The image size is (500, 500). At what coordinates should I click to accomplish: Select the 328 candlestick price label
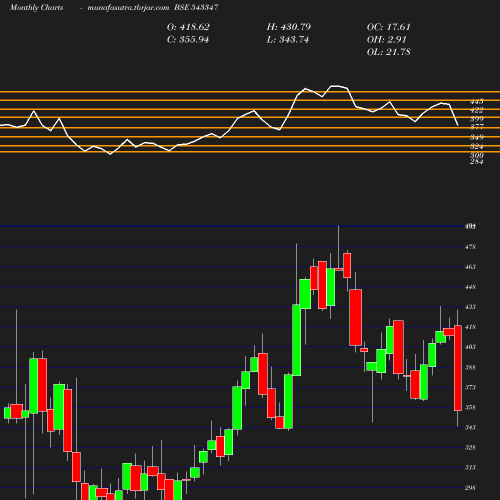(470, 448)
